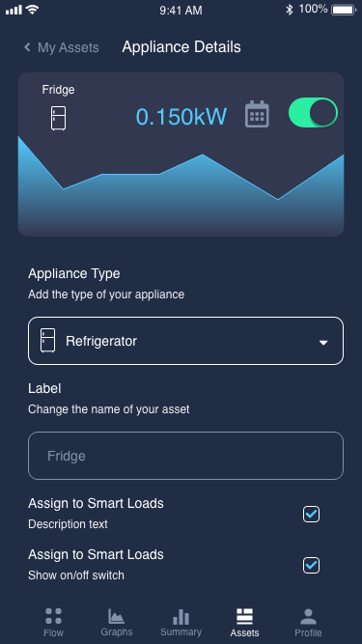362x644 pixels.
Task: Switch to the Summary tab label
Action: pos(181,631)
